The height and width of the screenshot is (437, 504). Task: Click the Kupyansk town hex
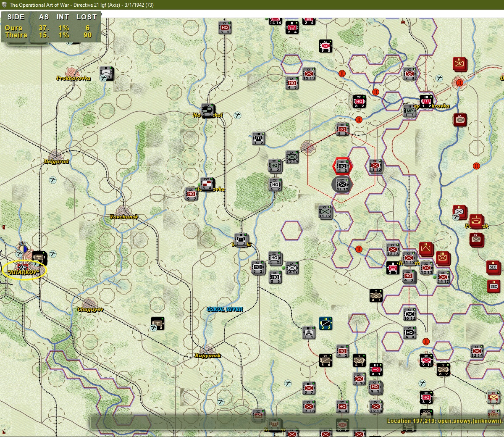[207, 350]
